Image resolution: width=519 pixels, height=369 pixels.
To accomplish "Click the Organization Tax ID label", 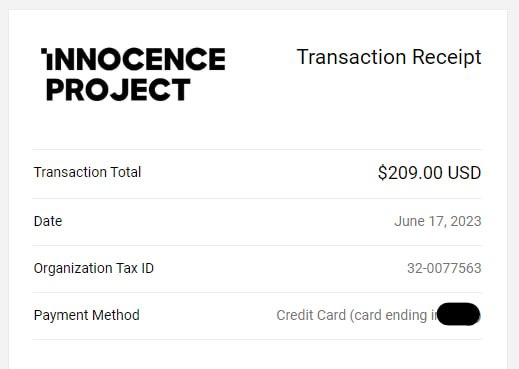I will pyautogui.click(x=94, y=268).
